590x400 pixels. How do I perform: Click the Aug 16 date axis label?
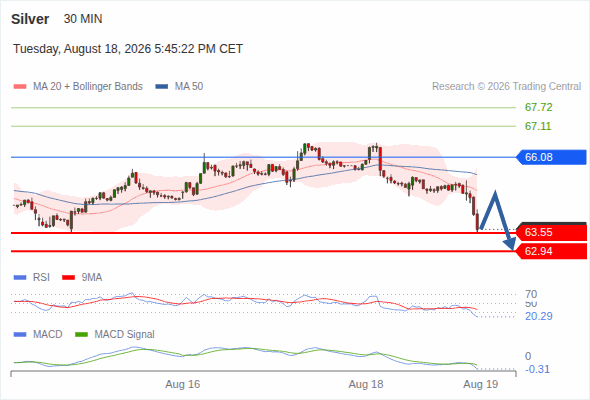183,384
